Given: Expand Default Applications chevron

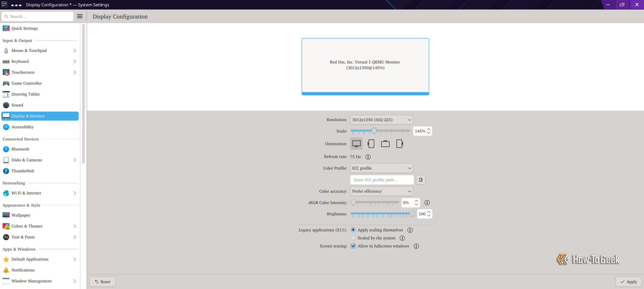Looking at the screenshot, I should (x=75, y=259).
